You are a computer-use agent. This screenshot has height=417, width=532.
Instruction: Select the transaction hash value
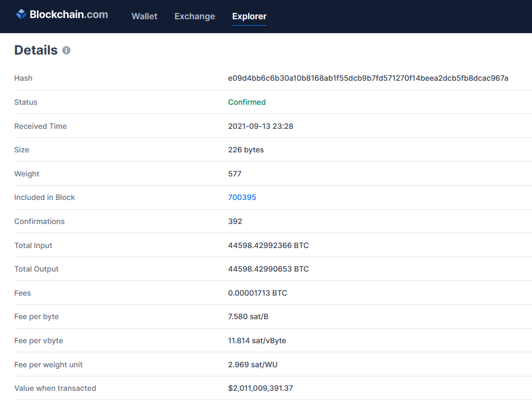(368, 78)
